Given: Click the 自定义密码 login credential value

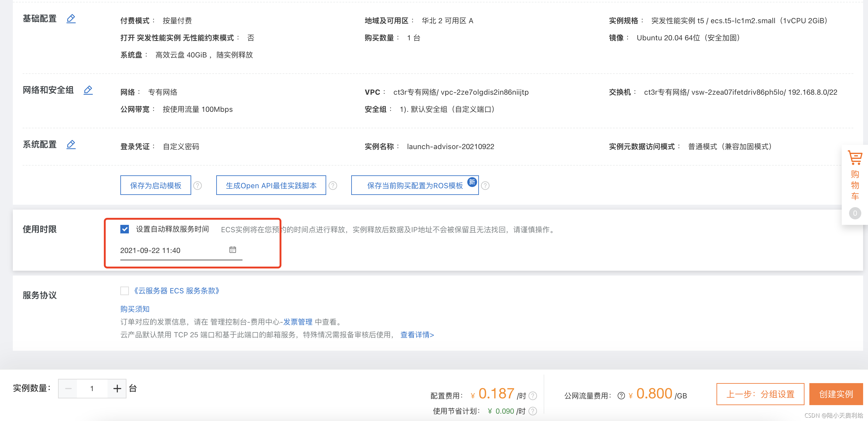Looking at the screenshot, I should pos(181,147).
